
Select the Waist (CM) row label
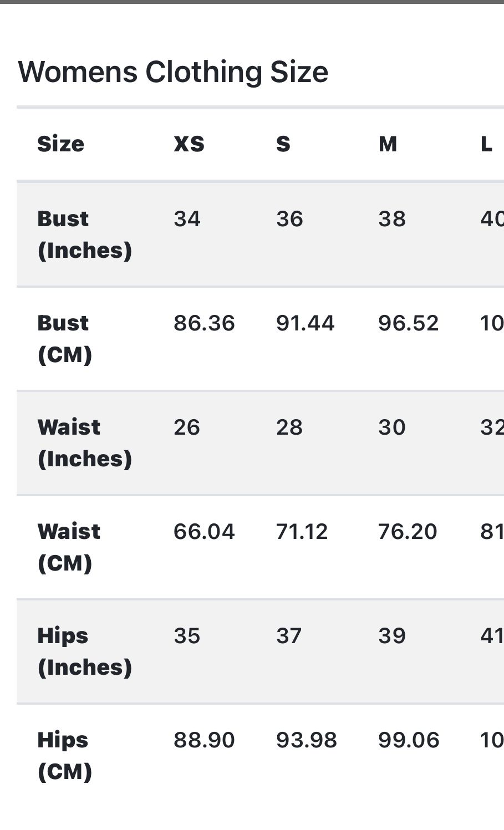[69, 547]
